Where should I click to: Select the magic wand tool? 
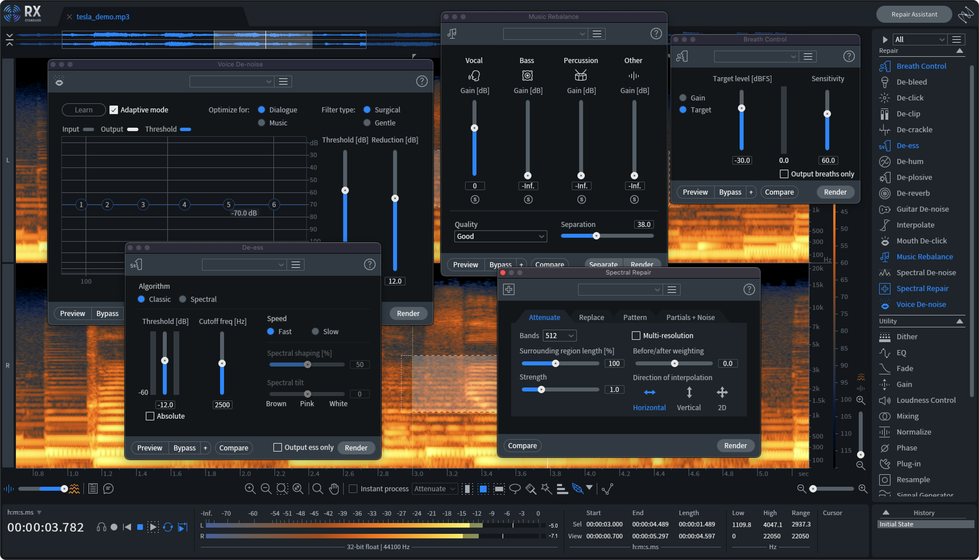point(546,488)
